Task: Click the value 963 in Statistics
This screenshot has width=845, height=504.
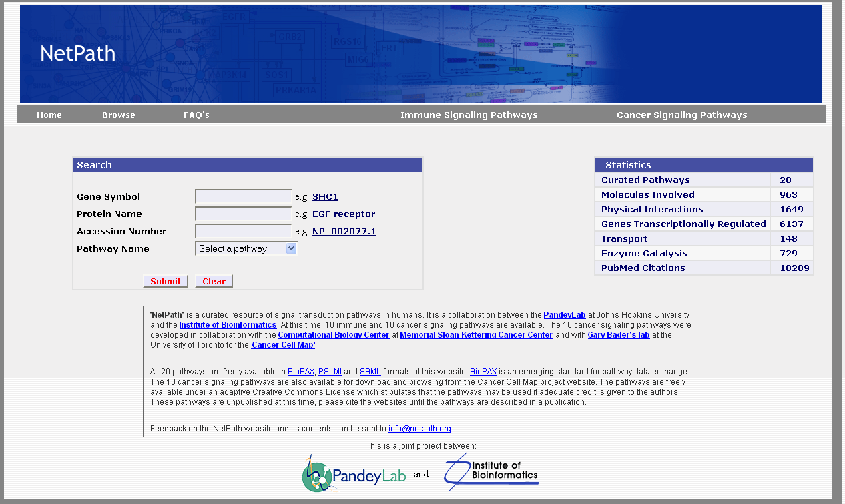Action: pyautogui.click(x=788, y=195)
